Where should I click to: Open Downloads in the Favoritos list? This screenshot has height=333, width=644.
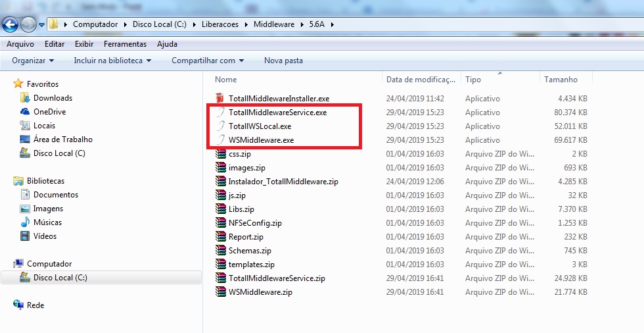pyautogui.click(x=53, y=98)
